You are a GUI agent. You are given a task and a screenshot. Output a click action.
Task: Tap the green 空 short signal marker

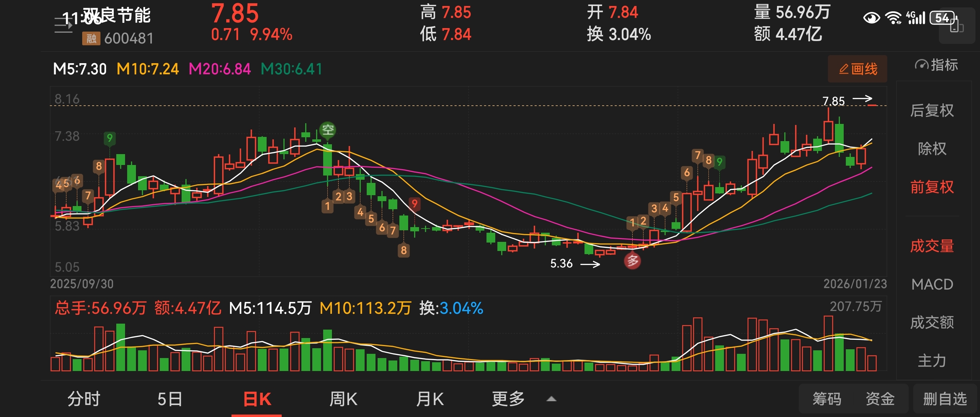(x=328, y=130)
